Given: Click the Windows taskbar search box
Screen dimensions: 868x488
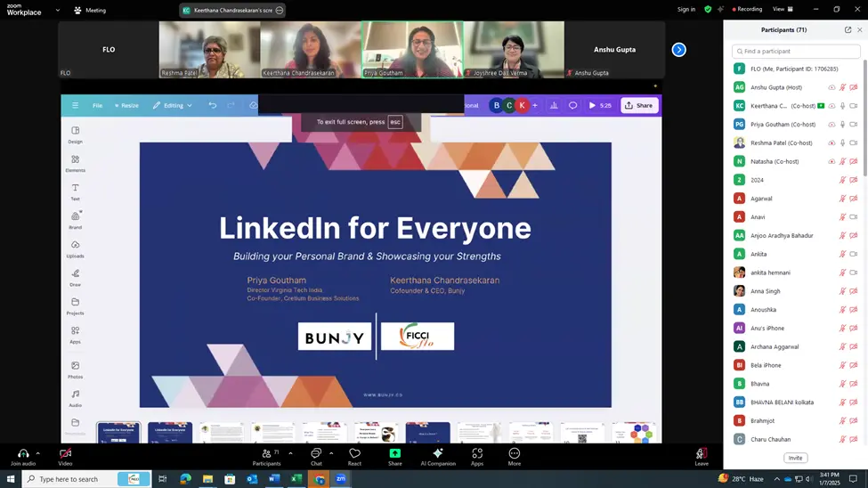Looking at the screenshot, I should [x=86, y=479].
